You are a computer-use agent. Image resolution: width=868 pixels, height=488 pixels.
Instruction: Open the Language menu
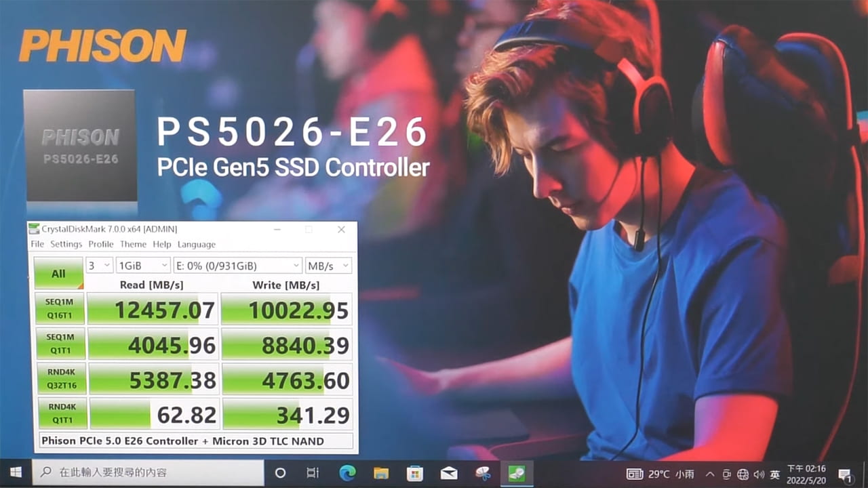coord(197,244)
